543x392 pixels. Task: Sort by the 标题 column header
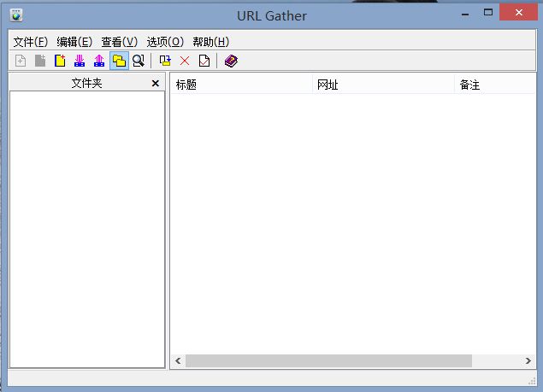tap(241, 85)
